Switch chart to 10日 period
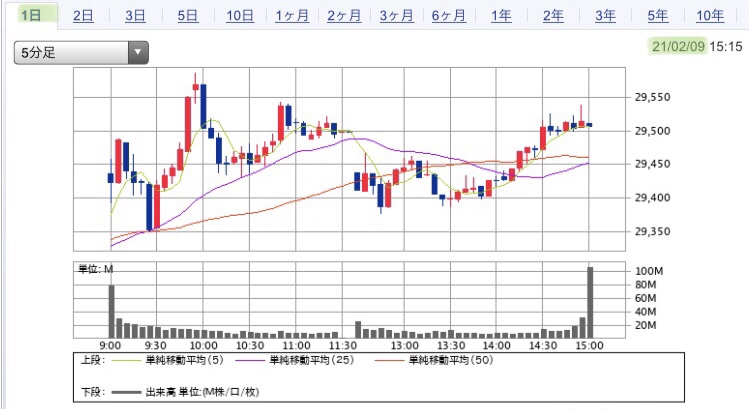This screenshot has width=749, height=409. pyautogui.click(x=240, y=16)
